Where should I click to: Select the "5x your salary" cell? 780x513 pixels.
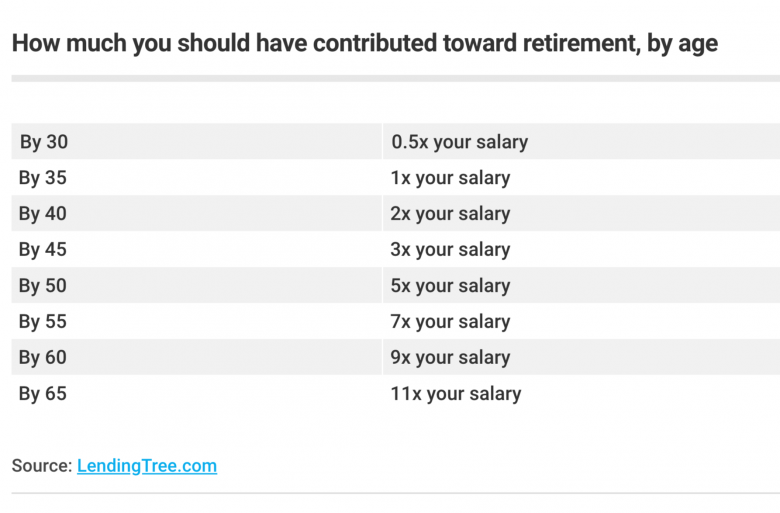(450, 286)
